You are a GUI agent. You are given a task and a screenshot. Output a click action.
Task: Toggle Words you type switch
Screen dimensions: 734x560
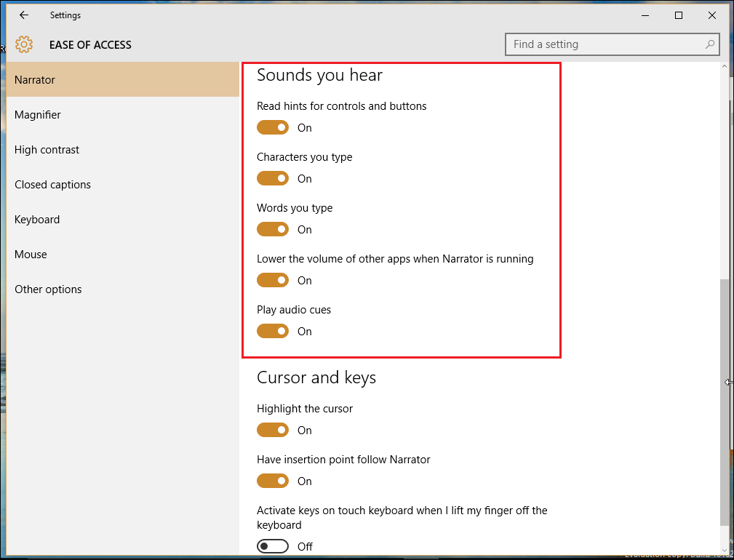point(273,229)
